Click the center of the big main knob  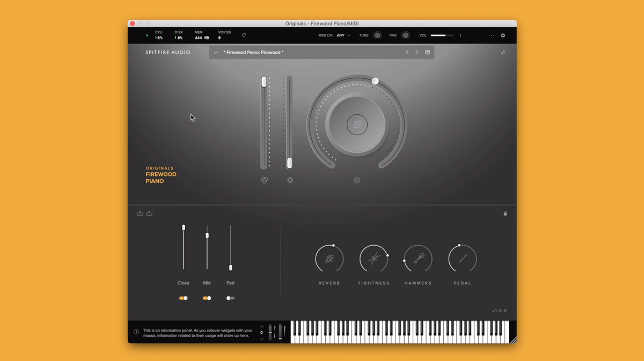click(357, 124)
